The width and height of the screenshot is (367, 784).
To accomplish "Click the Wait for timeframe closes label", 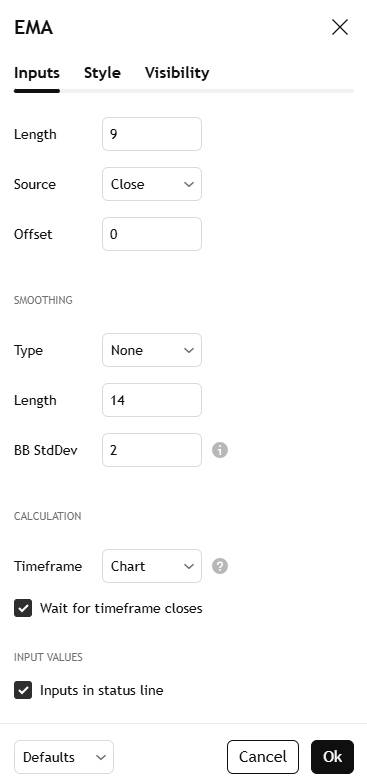I will (x=121, y=608).
